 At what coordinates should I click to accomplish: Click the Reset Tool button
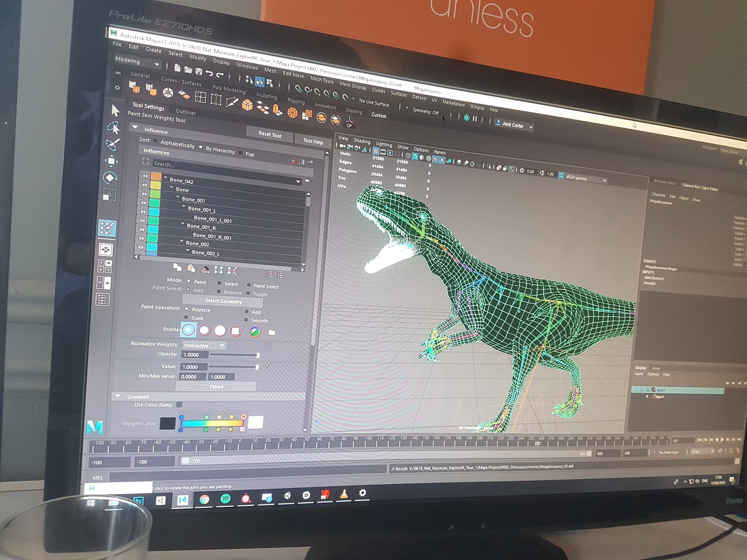tap(270, 134)
